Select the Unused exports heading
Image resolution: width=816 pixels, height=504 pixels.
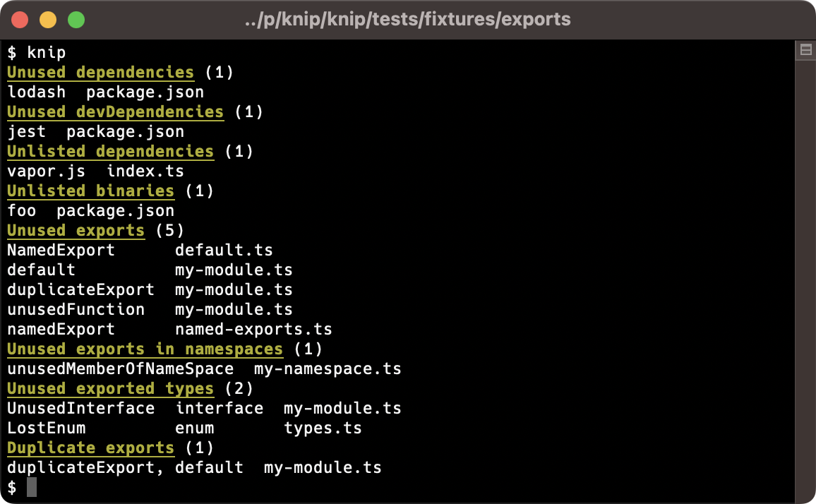click(x=76, y=230)
